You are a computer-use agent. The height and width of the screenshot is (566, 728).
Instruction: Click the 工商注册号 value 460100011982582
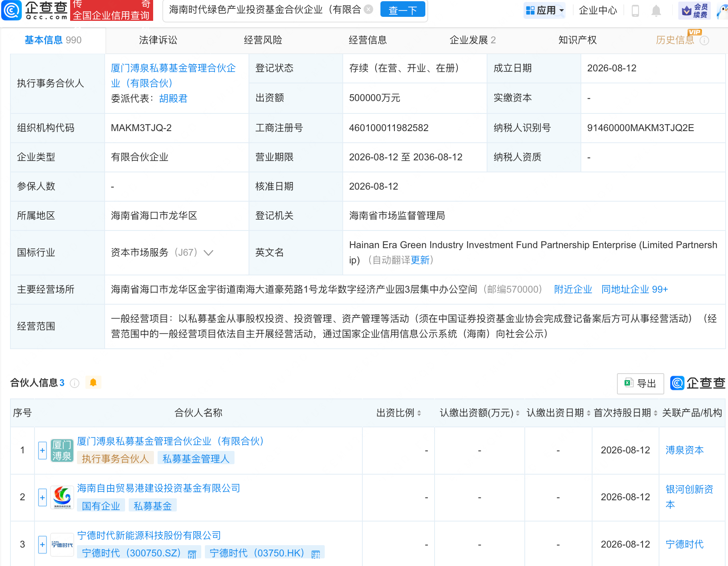[x=389, y=128]
